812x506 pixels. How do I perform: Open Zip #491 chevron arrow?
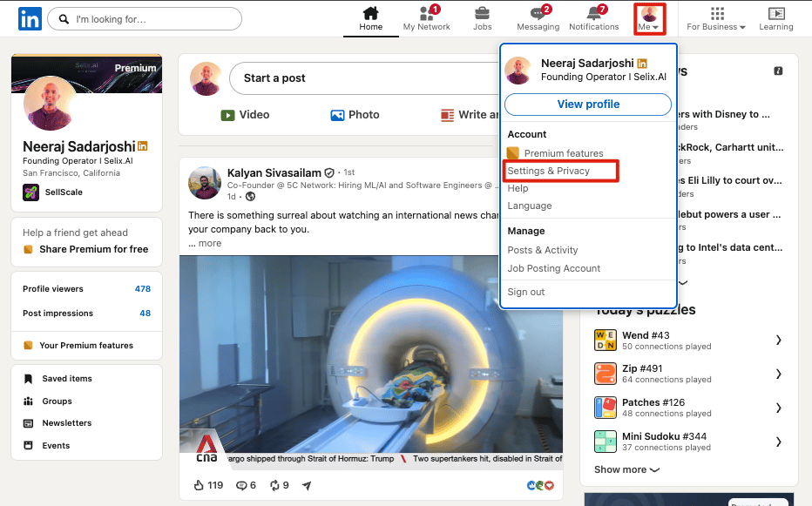point(778,374)
